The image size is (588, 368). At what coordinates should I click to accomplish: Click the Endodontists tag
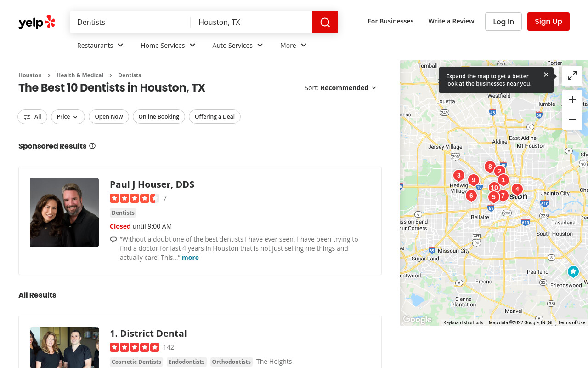pyautogui.click(x=187, y=362)
